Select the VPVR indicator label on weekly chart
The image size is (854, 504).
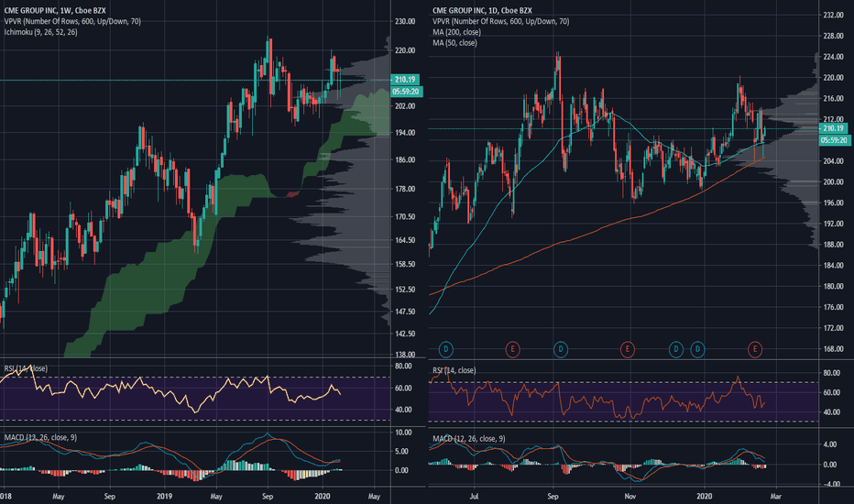click(x=72, y=21)
